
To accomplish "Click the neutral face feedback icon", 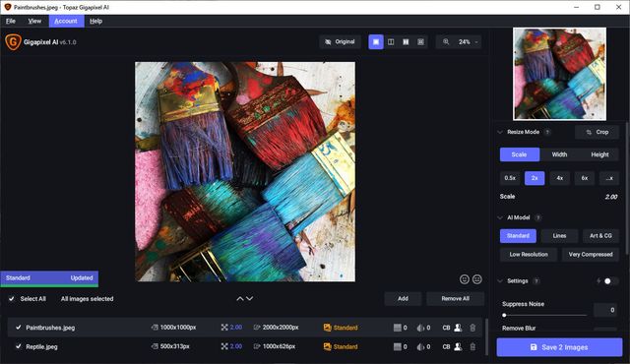I will click(476, 279).
